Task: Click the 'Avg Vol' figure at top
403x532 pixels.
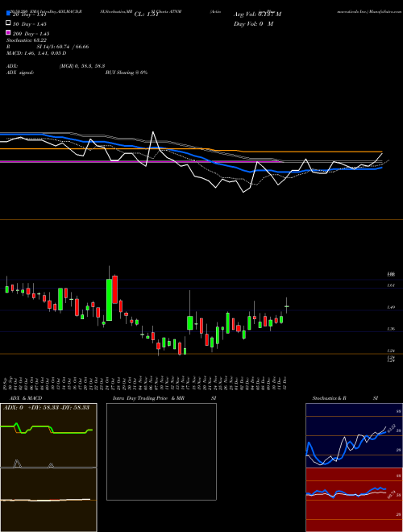Action: pos(257,15)
